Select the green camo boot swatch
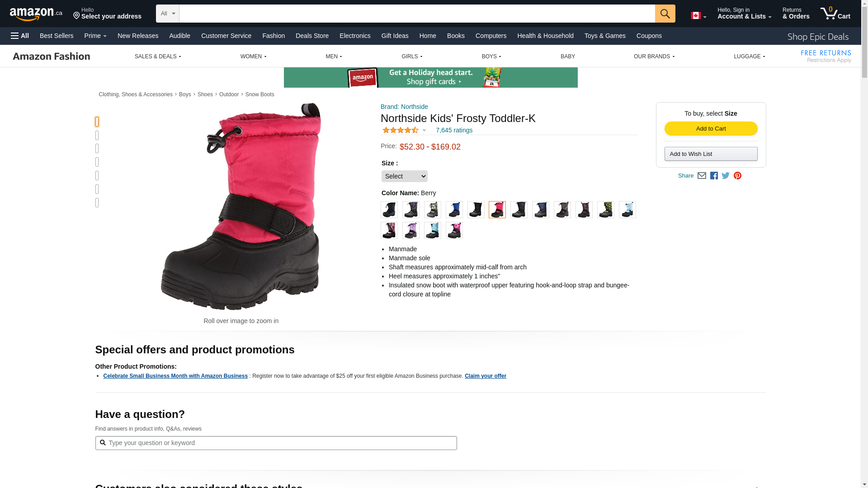868x488 pixels. 606,210
